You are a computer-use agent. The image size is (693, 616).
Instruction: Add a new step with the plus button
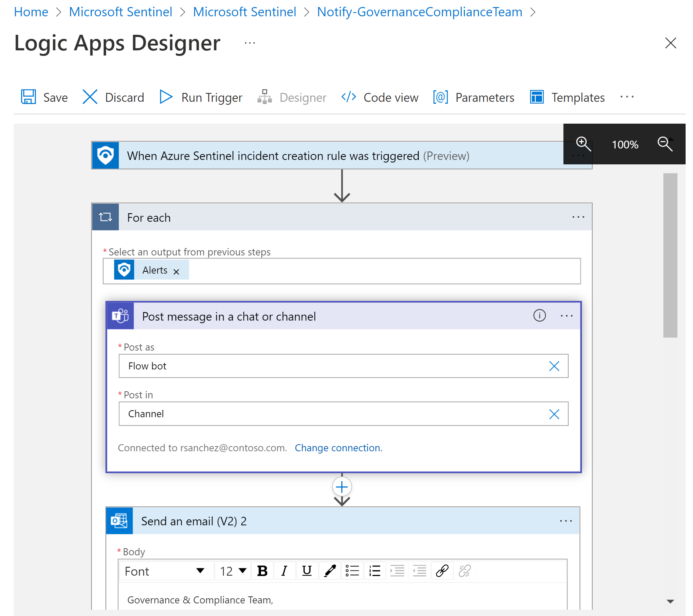coord(342,486)
